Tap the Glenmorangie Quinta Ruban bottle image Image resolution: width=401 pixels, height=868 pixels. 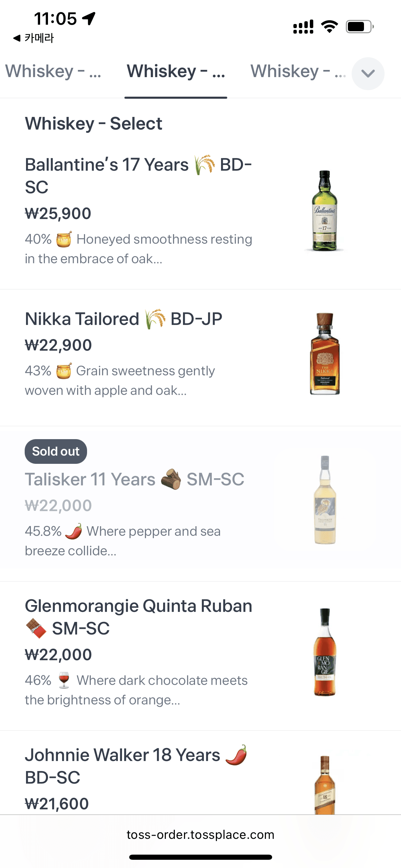pos(325,652)
